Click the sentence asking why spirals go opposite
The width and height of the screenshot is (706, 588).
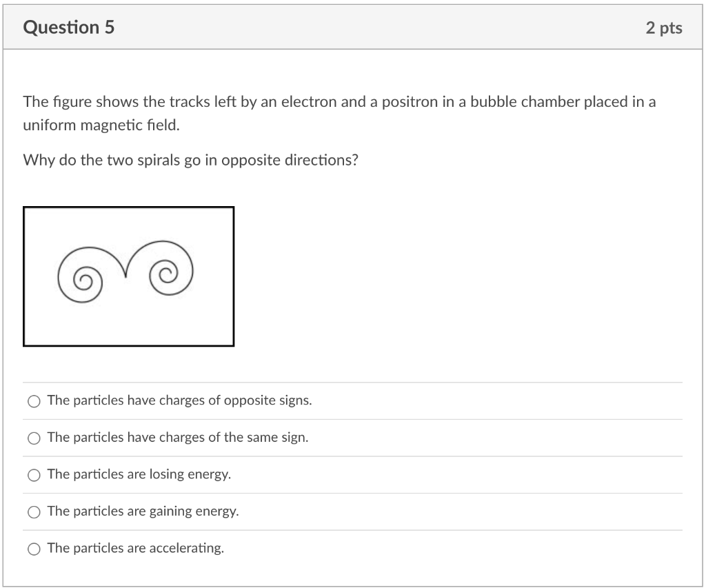[x=190, y=160]
